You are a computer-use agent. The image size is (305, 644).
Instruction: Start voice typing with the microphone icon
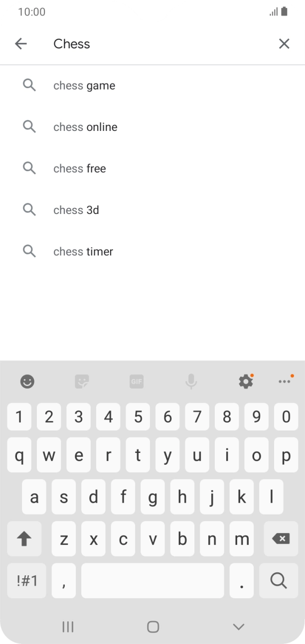point(191,381)
